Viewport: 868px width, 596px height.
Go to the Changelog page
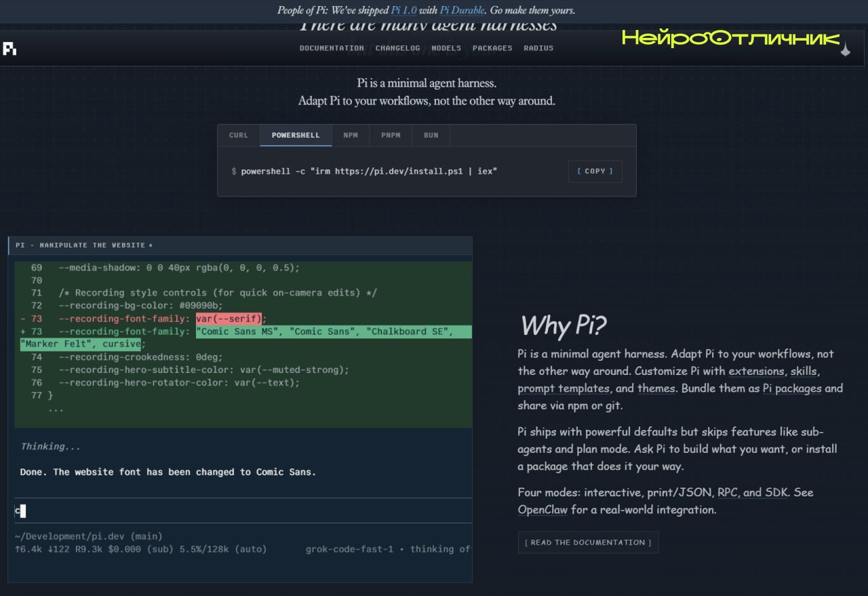(x=397, y=48)
